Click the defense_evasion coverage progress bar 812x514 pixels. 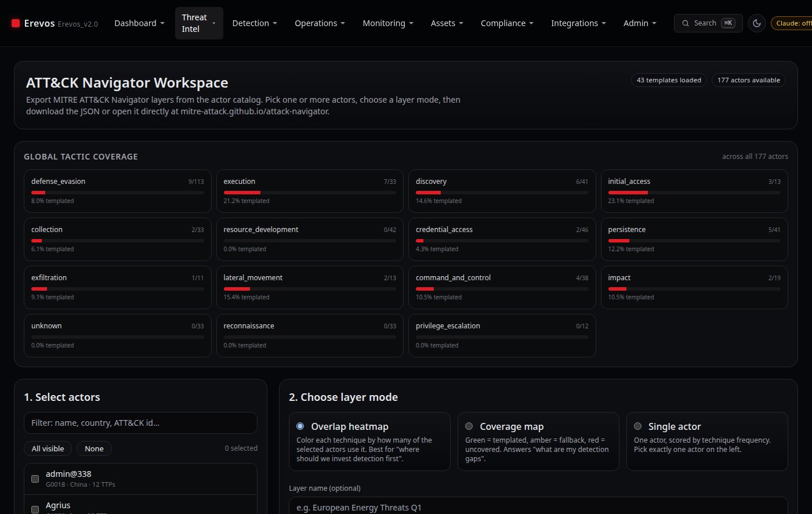tap(118, 192)
